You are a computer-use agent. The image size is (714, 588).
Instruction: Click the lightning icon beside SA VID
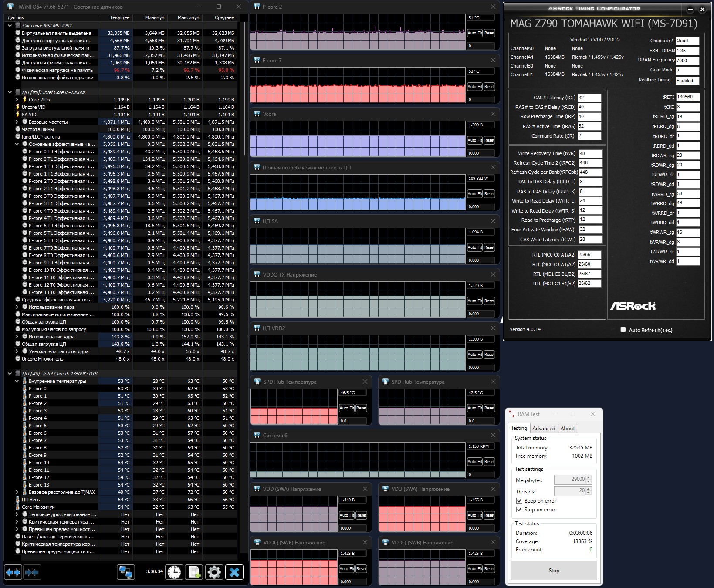coord(18,115)
